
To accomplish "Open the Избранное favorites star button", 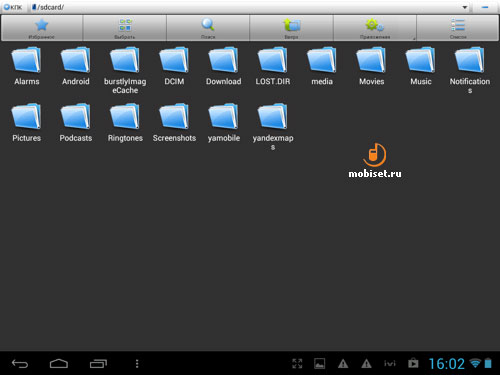I will [42, 28].
